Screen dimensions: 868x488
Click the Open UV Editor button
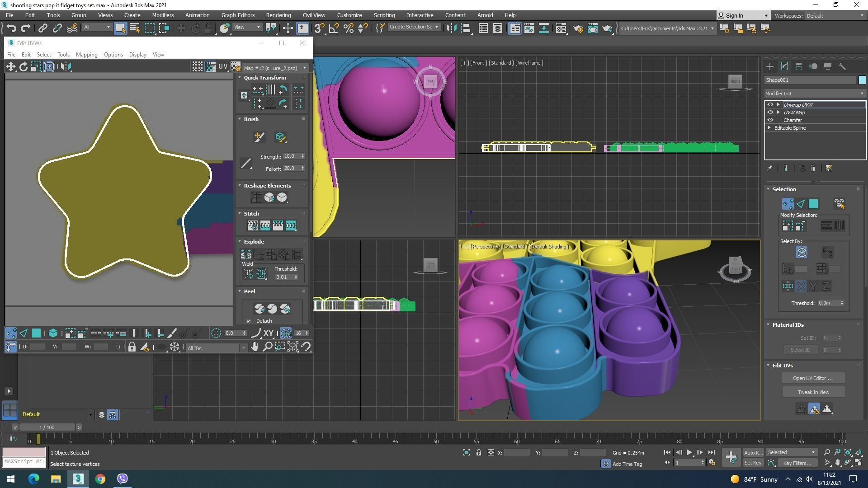812,378
